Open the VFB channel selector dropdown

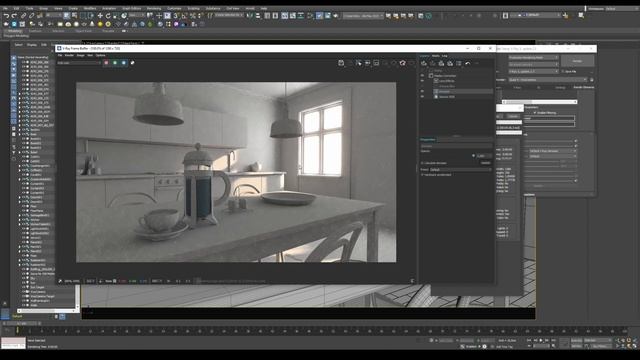click(x=78, y=63)
